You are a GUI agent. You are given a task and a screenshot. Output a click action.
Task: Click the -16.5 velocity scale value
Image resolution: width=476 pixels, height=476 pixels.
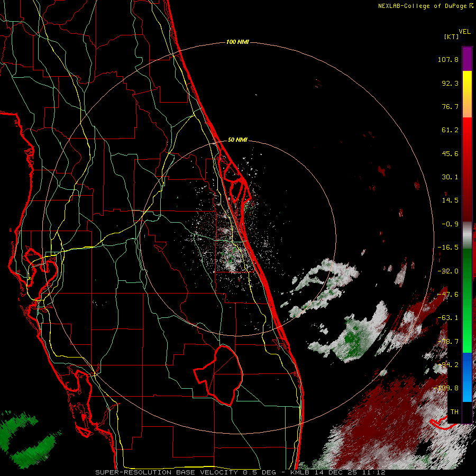(x=448, y=248)
